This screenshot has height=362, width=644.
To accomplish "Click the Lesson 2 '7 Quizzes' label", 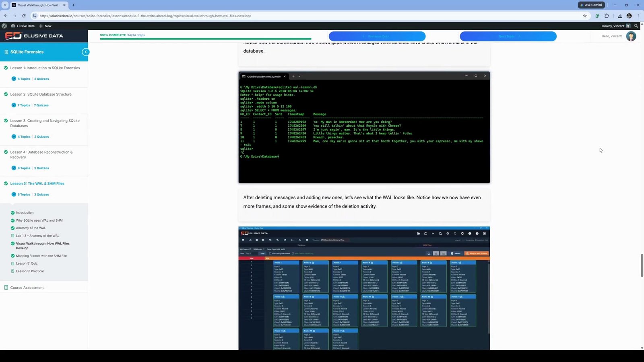I will coord(41,105).
